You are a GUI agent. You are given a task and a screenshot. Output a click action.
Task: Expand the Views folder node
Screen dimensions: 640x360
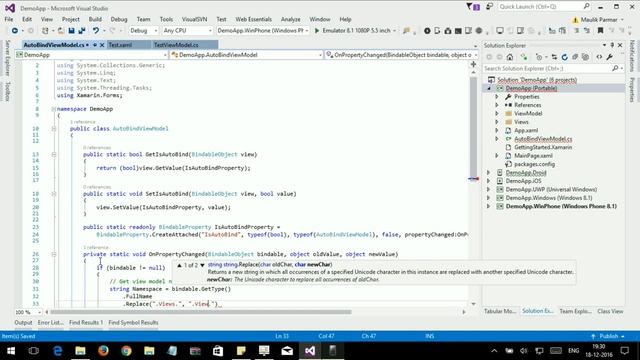coord(497,122)
